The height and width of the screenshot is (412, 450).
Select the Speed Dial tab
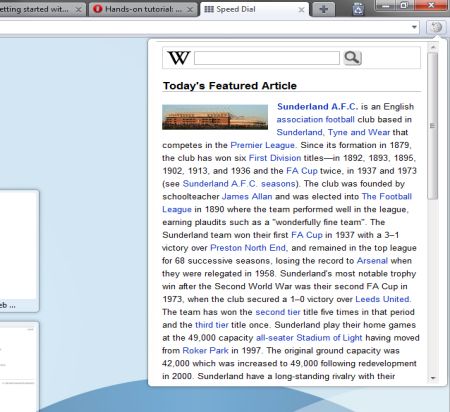(254, 9)
